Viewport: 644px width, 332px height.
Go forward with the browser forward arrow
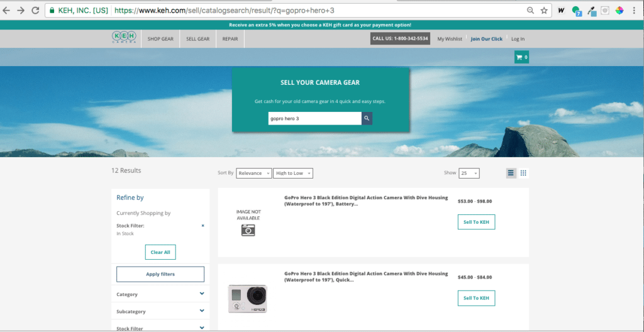[21, 10]
